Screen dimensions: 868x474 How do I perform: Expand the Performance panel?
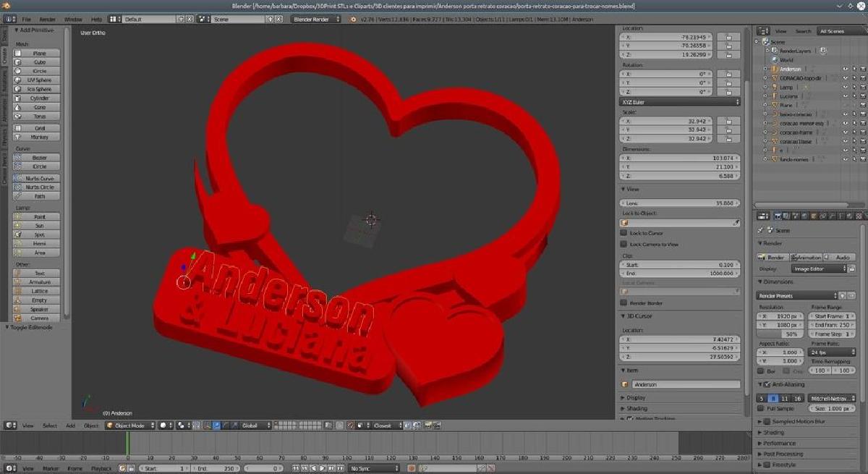point(779,443)
